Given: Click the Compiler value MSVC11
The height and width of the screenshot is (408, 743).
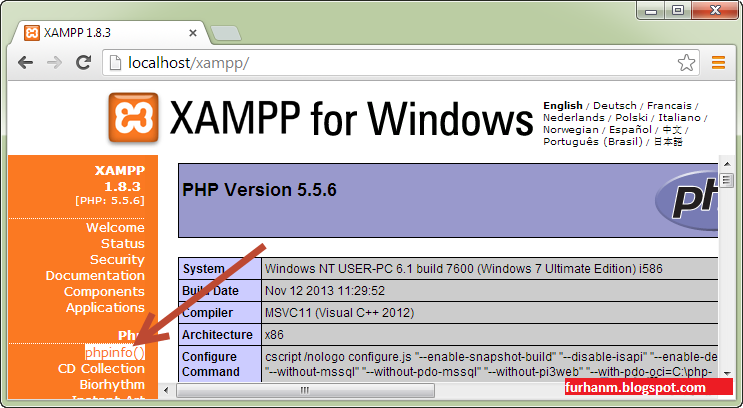Looking at the screenshot, I should tap(339, 313).
